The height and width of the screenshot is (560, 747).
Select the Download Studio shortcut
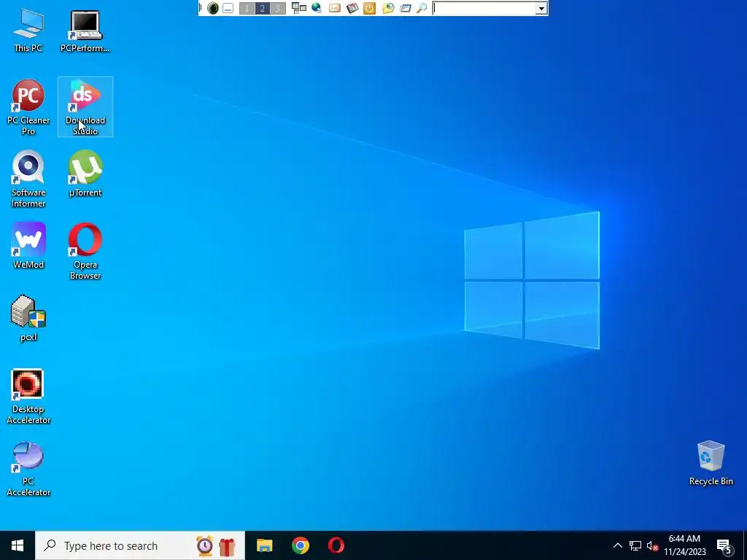pos(85,107)
